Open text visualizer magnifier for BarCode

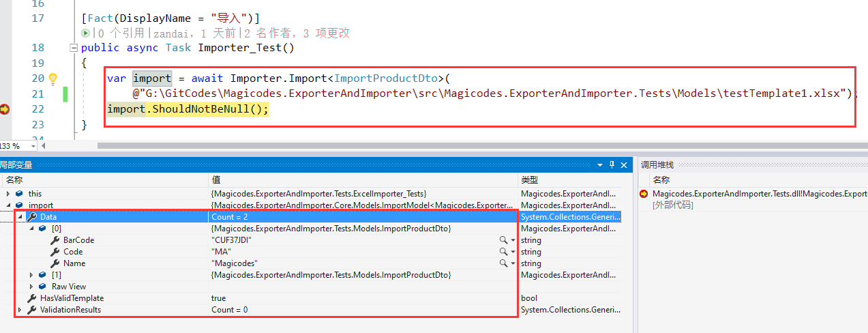pyautogui.click(x=503, y=240)
